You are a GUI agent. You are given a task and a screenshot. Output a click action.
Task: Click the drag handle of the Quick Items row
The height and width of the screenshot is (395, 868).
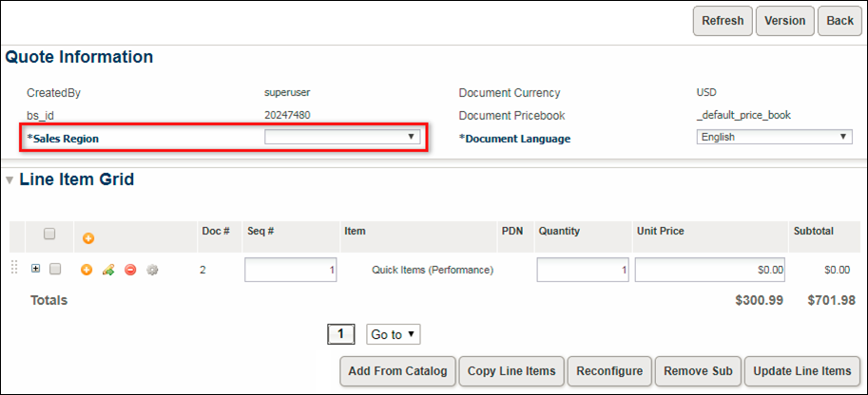pyautogui.click(x=15, y=268)
